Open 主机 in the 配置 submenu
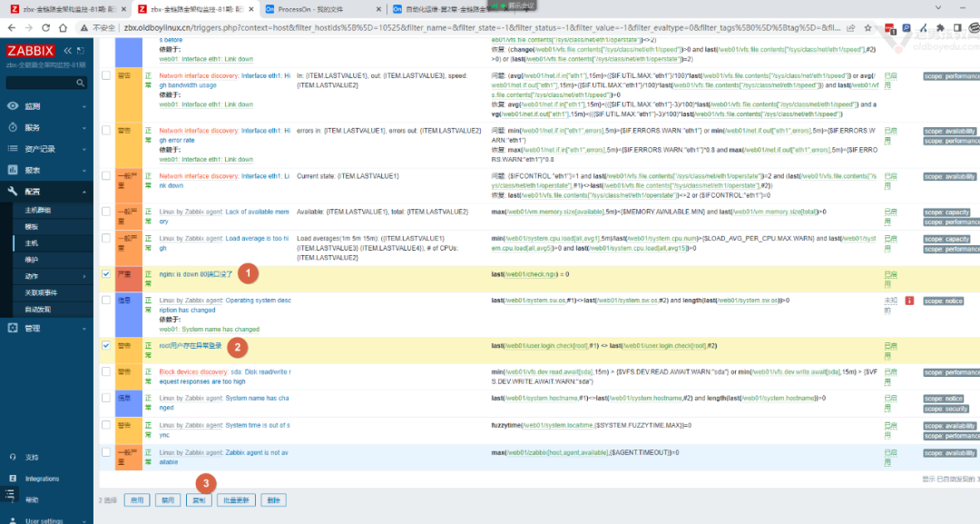Image resolution: width=980 pixels, height=524 pixels. (31, 243)
